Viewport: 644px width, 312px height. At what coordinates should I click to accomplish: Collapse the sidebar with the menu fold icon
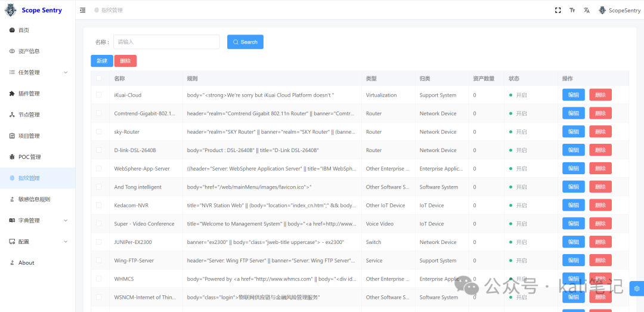[x=82, y=10]
